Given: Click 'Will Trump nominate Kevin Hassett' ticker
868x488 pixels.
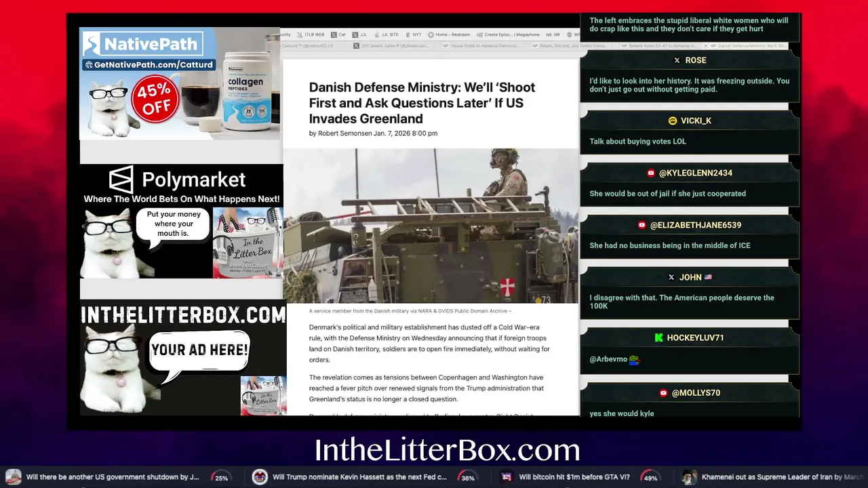Looking at the screenshot, I should (x=359, y=477).
